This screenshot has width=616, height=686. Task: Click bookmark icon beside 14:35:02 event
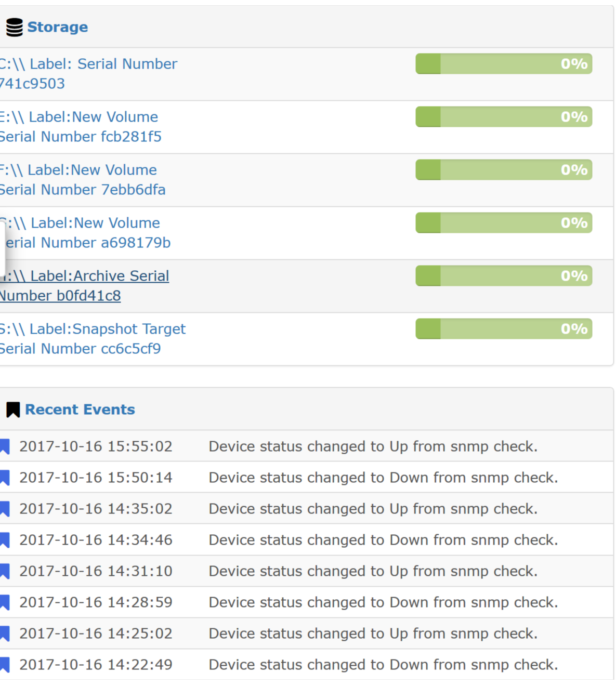click(5, 509)
